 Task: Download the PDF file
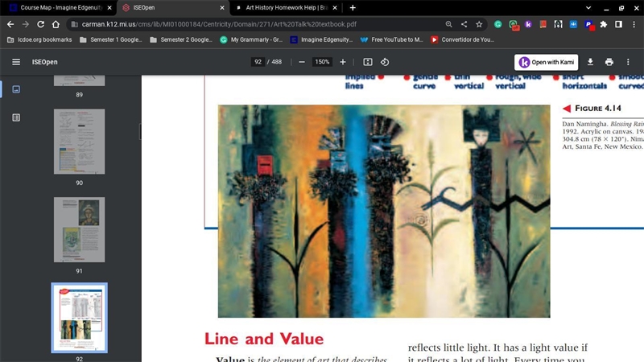point(590,62)
